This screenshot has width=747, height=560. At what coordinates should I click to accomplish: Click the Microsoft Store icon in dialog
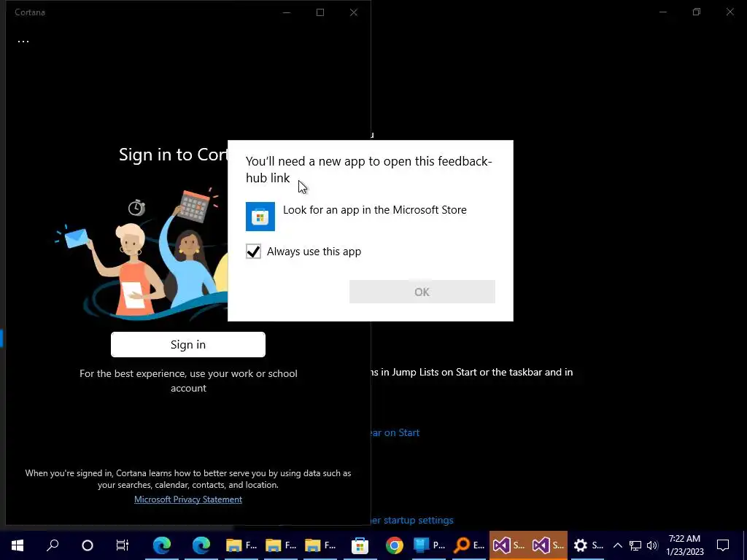coord(260,217)
